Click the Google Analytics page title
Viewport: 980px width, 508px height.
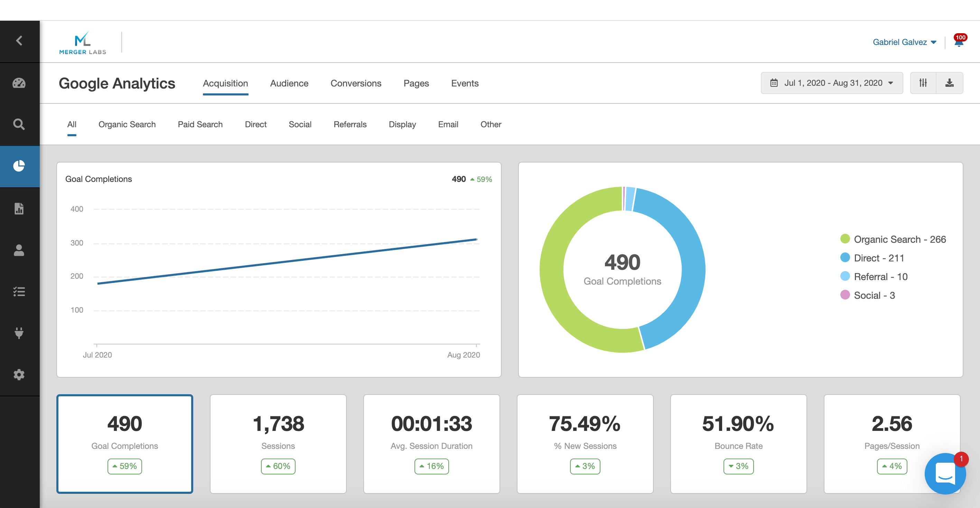point(117,83)
